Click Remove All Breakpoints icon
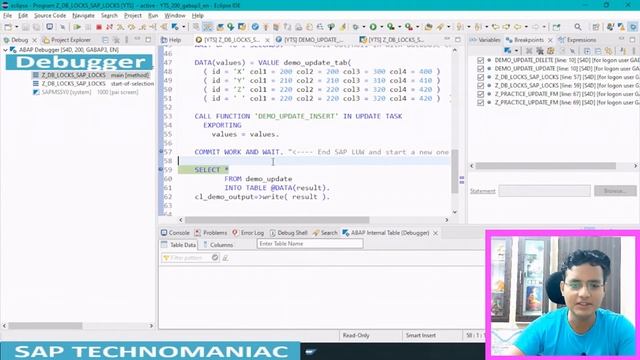Image resolution: width=640 pixels, height=360 pixels. tap(540, 51)
